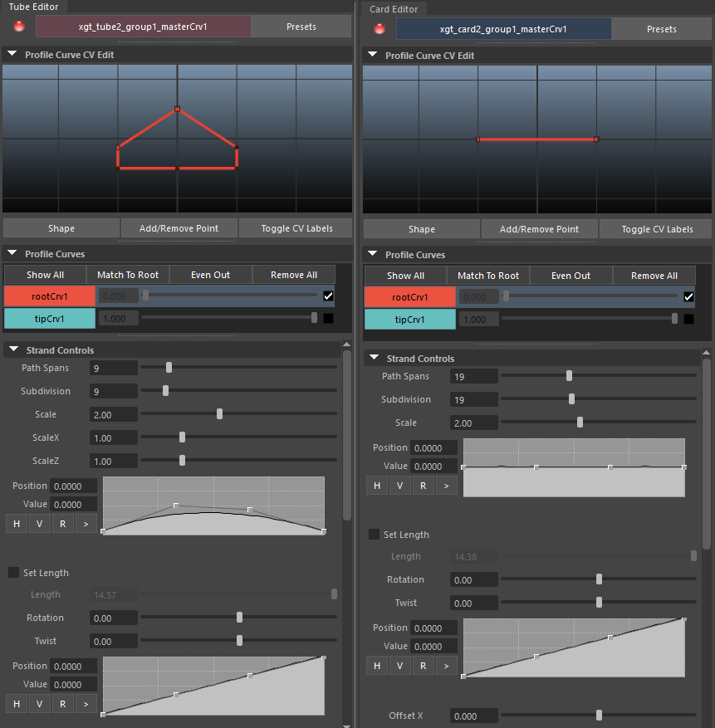Screen dimensions: 715x728
Task: Click the red sphere icon in Card Editor
Action: 380,29
